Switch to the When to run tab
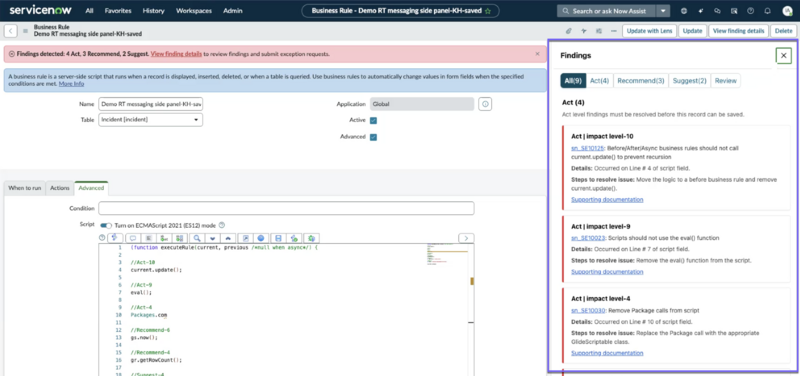Image resolution: width=800 pixels, height=376 pixels. (x=24, y=188)
